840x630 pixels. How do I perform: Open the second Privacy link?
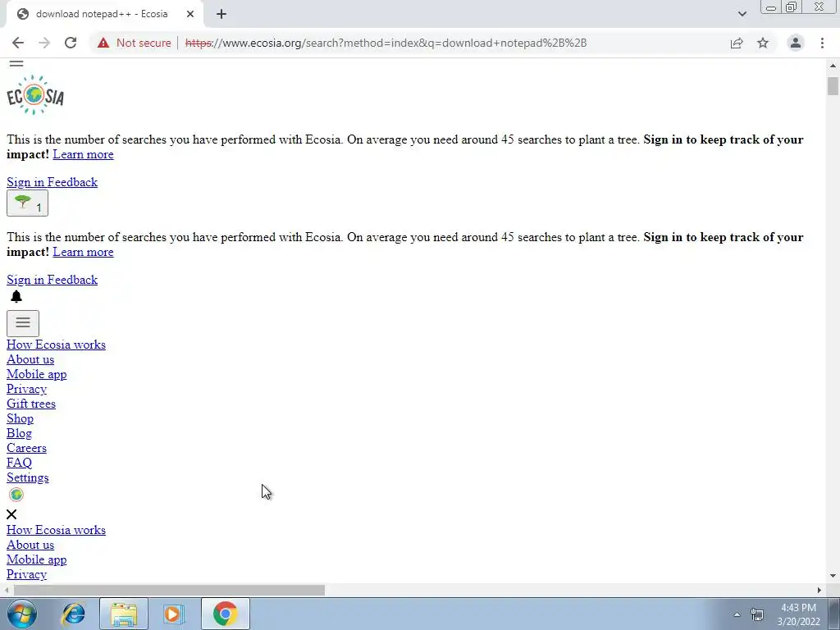(x=26, y=574)
